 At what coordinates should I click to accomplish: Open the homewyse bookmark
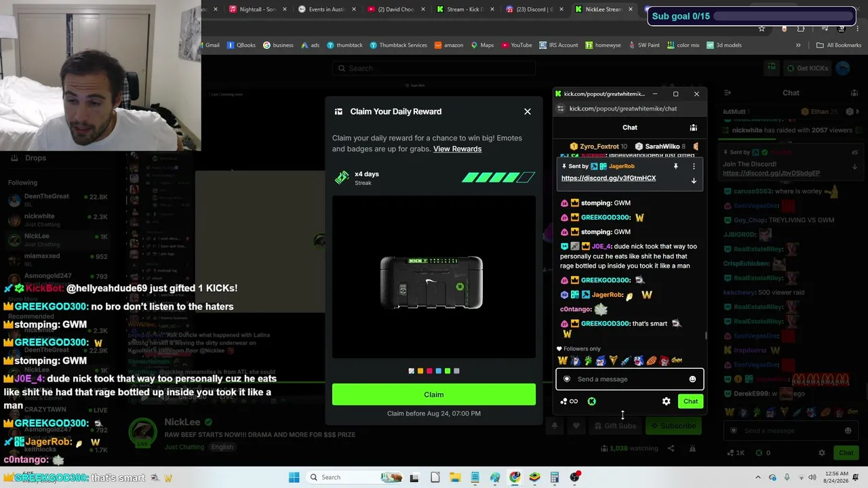603,45
